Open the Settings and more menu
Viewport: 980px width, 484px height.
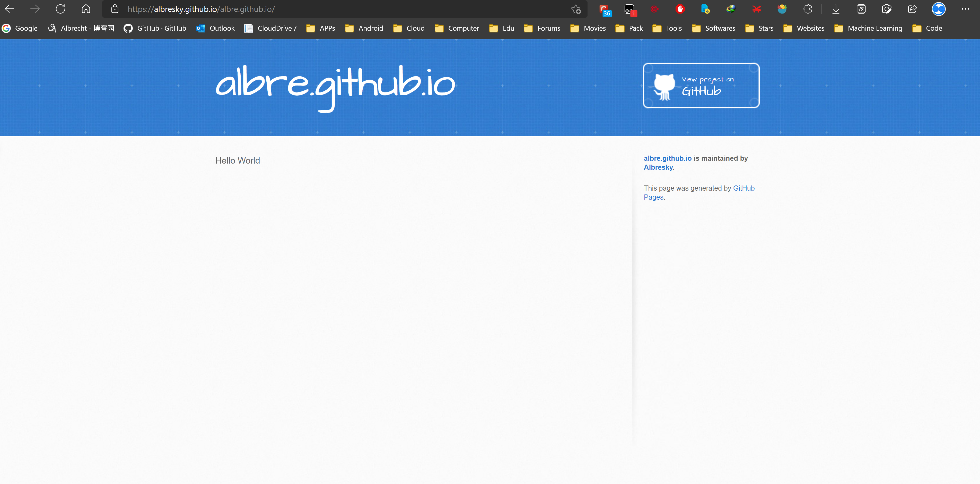(x=965, y=9)
